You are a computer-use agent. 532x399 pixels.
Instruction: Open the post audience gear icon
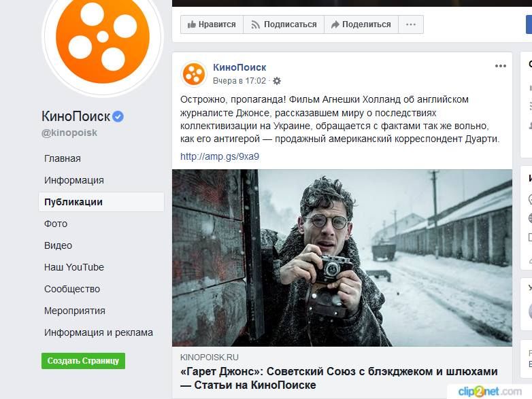point(277,81)
